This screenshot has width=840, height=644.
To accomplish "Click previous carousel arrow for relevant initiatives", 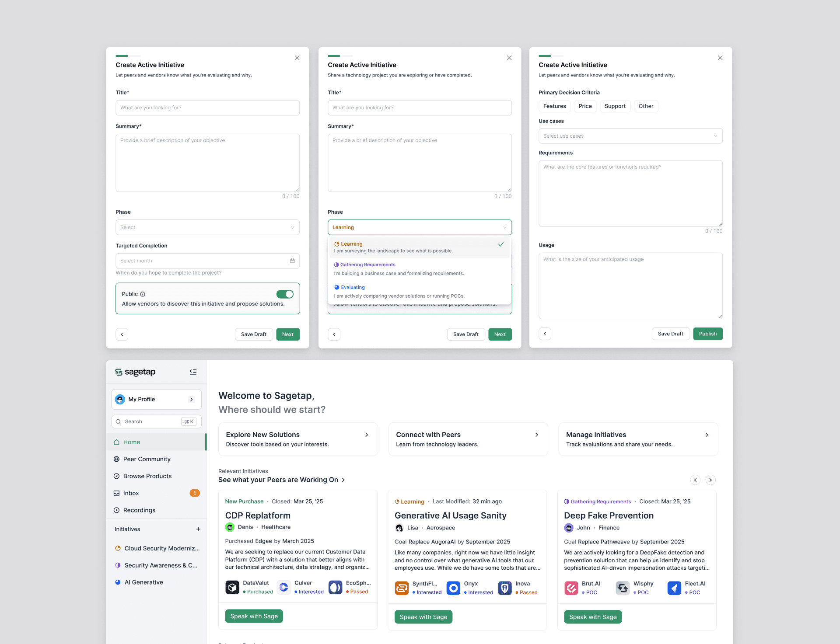I will (695, 480).
